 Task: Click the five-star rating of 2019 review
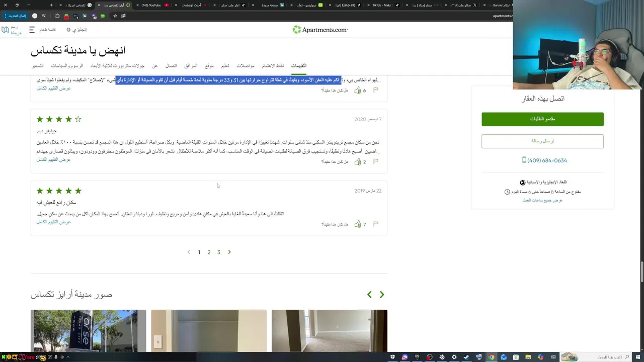(x=59, y=191)
